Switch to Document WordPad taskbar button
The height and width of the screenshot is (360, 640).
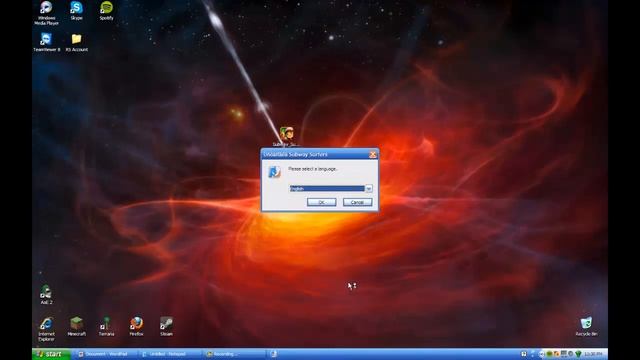tap(106, 354)
